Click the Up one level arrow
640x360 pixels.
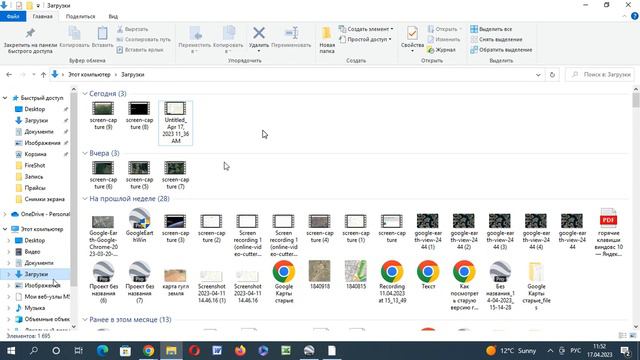coord(43,75)
